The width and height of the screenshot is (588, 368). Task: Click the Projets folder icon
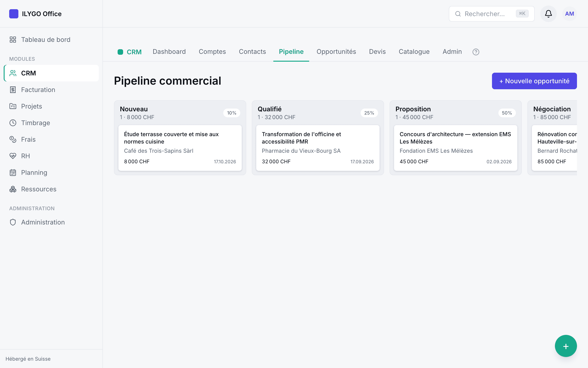click(x=13, y=106)
